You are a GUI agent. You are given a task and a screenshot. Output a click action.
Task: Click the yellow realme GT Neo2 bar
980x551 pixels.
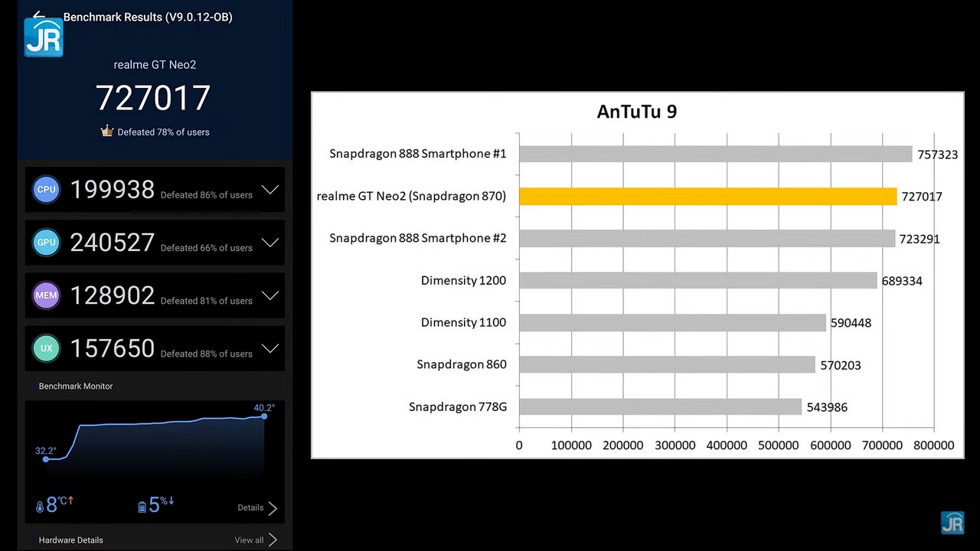pos(708,196)
